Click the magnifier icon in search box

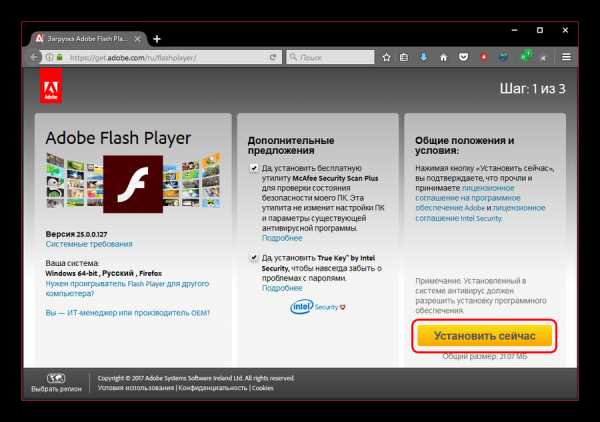[x=293, y=57]
